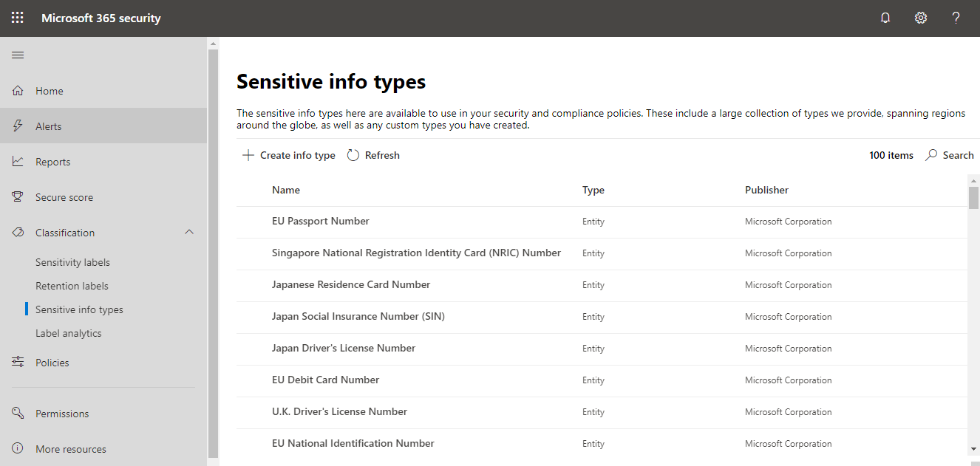Go to Home in the sidebar
This screenshot has height=466, width=980.
(103, 91)
